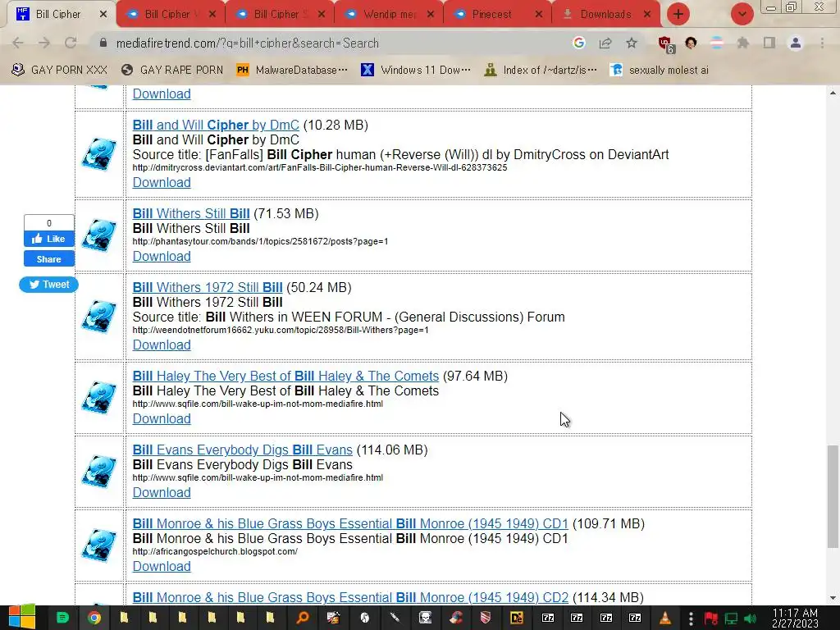Screen dimensions: 840x630
Task: Show the taskbar overflow dots menu
Action: click(691, 619)
